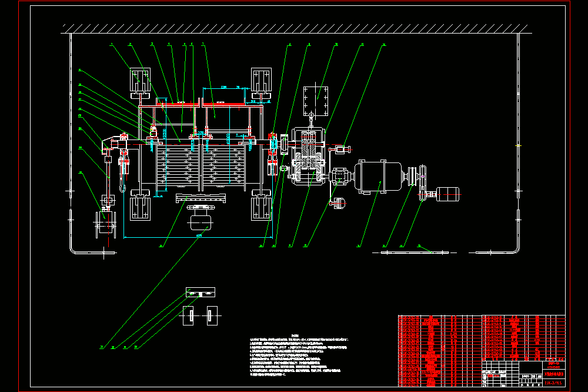
Task: Select the wide detail box below main view
Action: click(x=201, y=292)
